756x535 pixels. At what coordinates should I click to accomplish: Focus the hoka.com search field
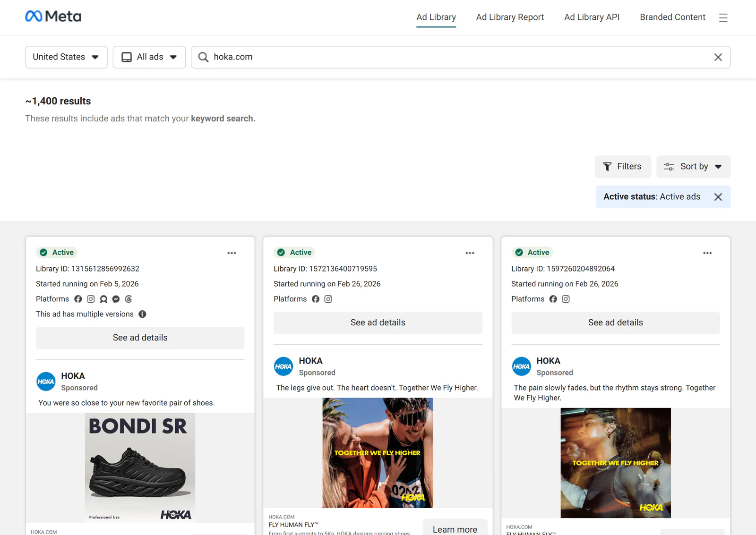tap(461, 57)
